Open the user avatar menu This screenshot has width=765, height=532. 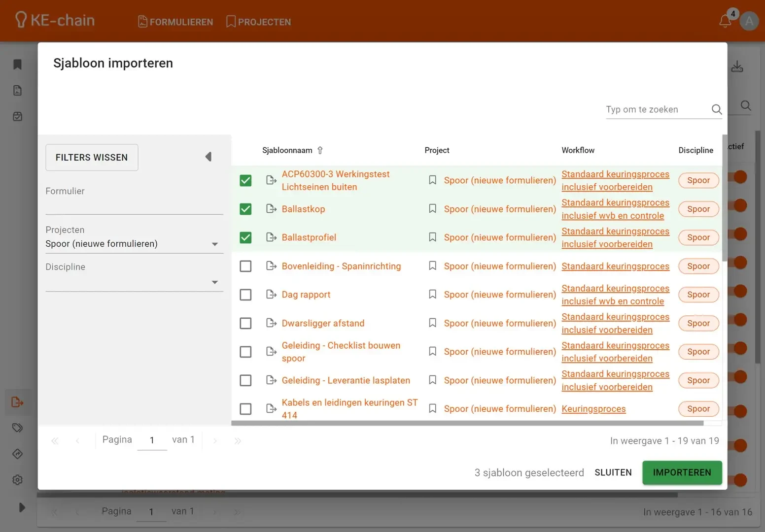coord(749,21)
